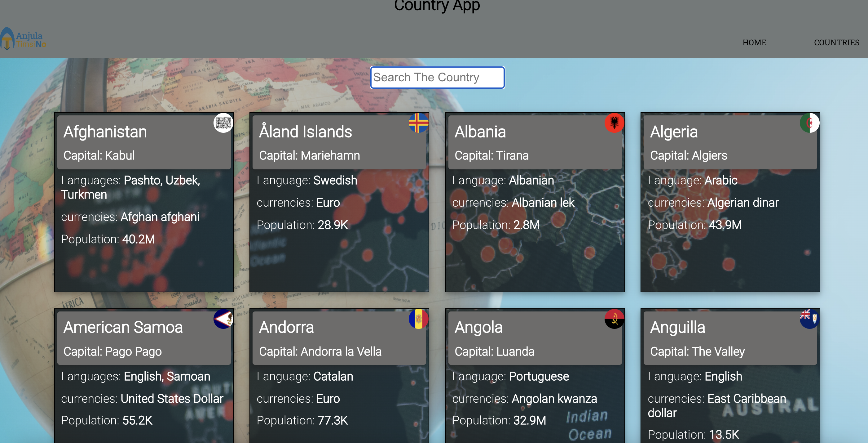This screenshot has width=868, height=443.
Task: Click the Angola flag icon
Action: click(614, 319)
